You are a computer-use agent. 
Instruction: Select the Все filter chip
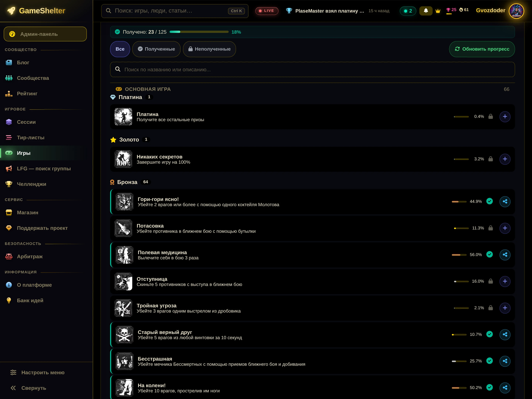tap(120, 49)
